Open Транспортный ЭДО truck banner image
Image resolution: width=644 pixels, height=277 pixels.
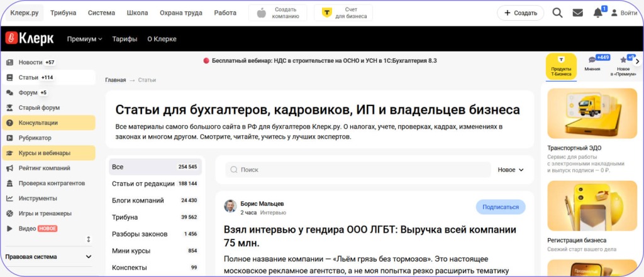click(592, 113)
